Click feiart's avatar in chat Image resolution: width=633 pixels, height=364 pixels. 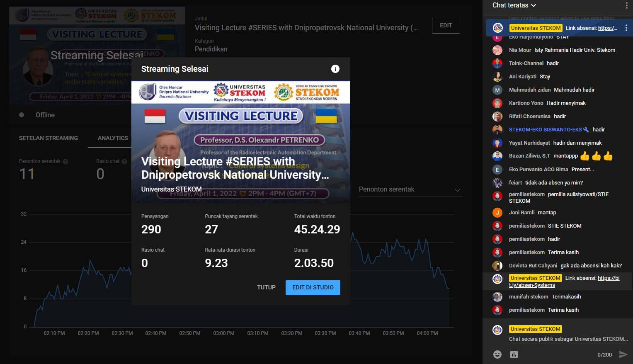click(497, 183)
